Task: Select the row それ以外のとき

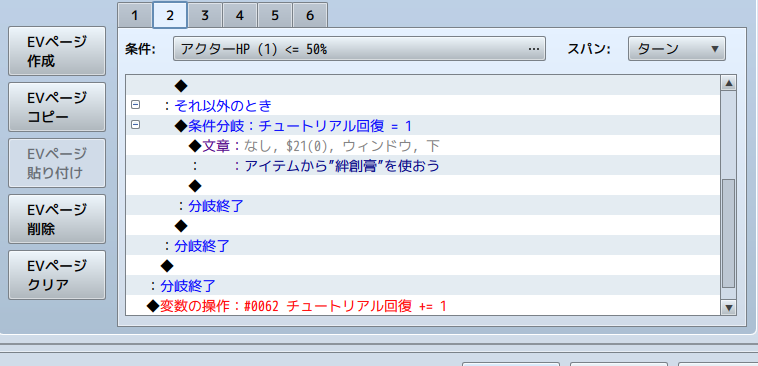Action: 423,105
